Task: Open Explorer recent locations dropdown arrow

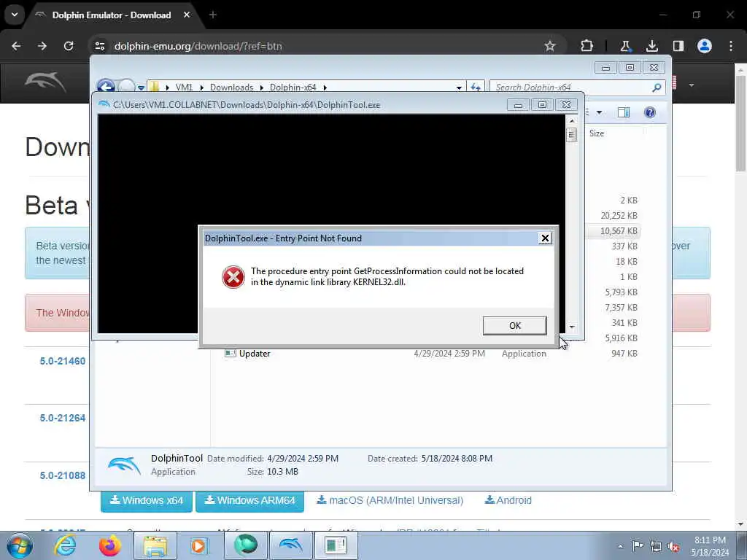Action: [141, 87]
